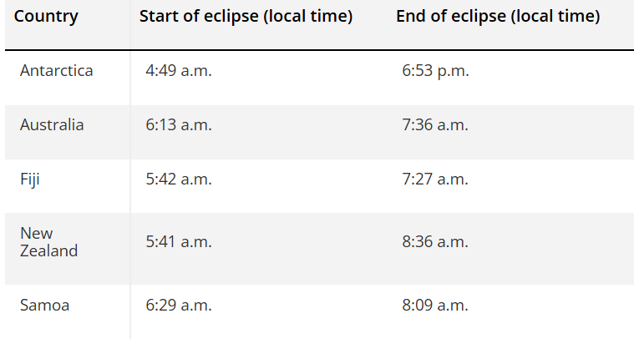Screen dimensions: 644x349
Task: Select the Fiji country cell
Action: point(30,180)
